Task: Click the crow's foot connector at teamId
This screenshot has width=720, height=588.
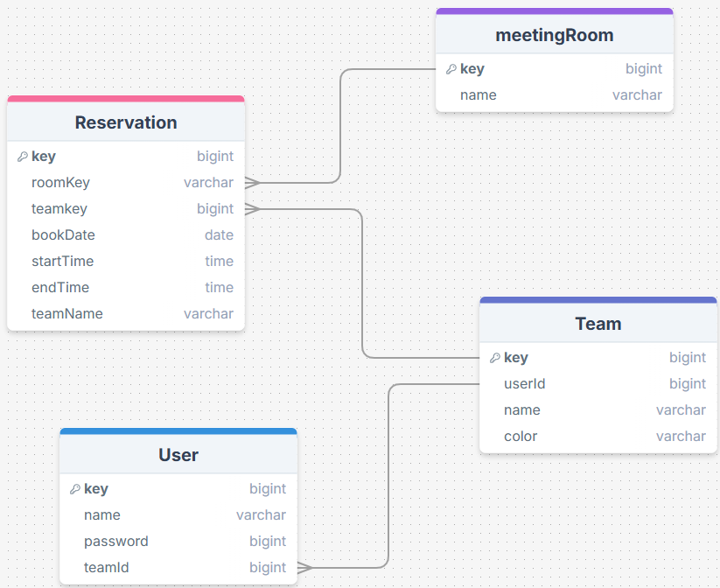Action: pyautogui.click(x=305, y=568)
